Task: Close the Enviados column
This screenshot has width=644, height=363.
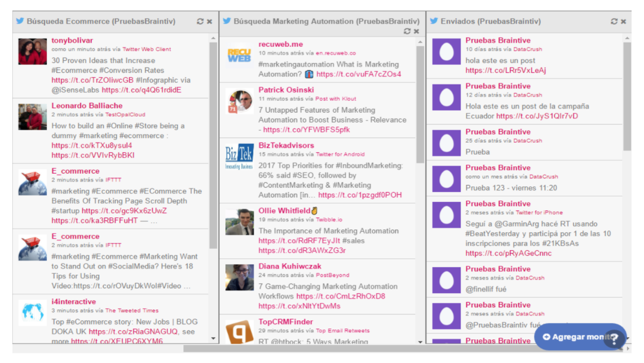Action: coord(624,21)
